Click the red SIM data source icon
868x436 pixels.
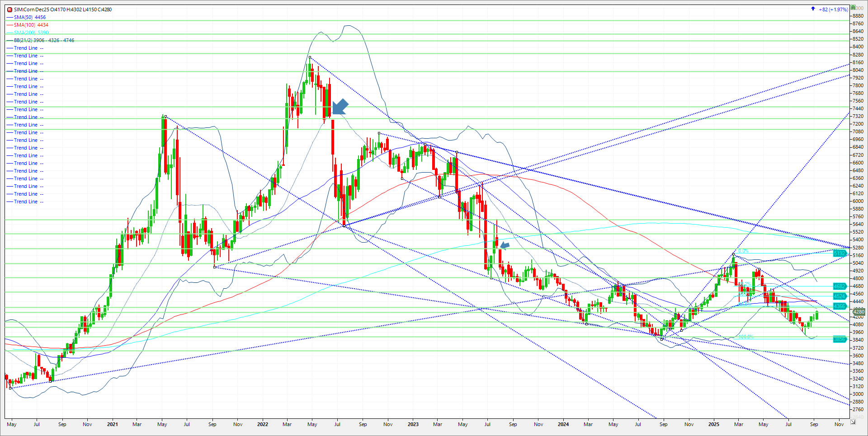pos(9,9)
